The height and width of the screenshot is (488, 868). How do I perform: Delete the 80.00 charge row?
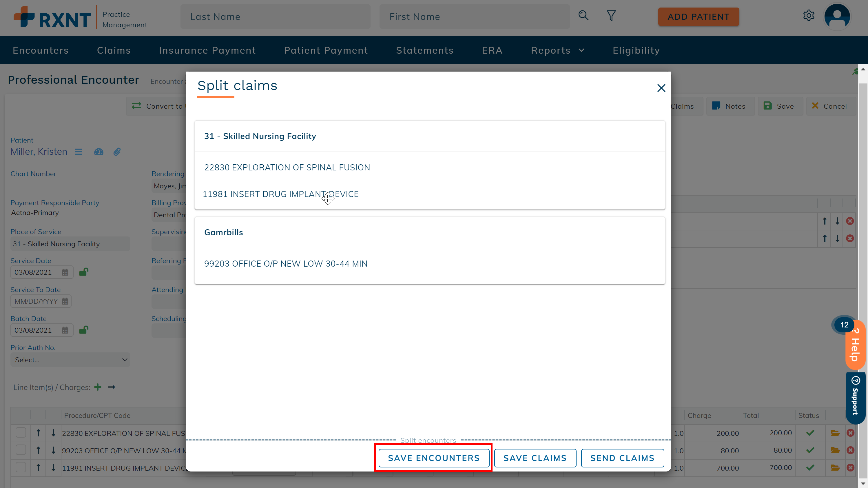[x=851, y=450]
